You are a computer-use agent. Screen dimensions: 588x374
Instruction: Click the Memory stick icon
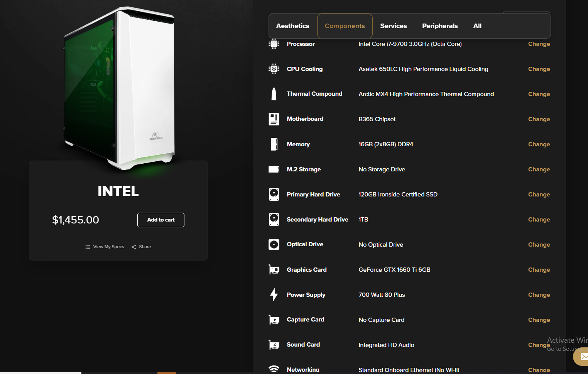click(274, 144)
